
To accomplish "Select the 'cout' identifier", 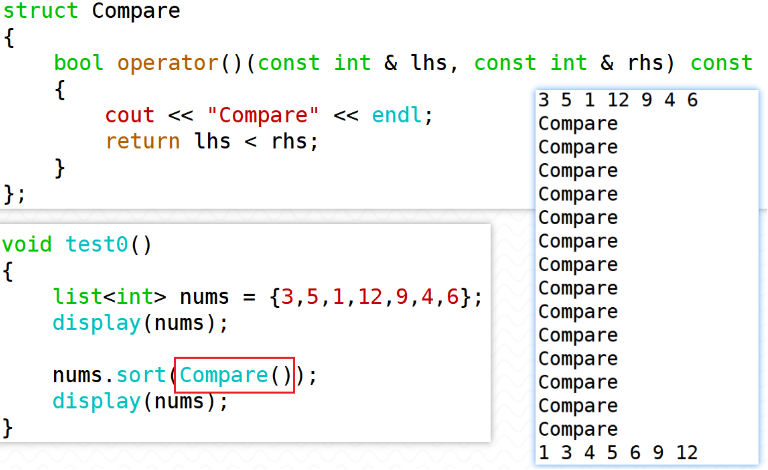I will tap(130, 116).
